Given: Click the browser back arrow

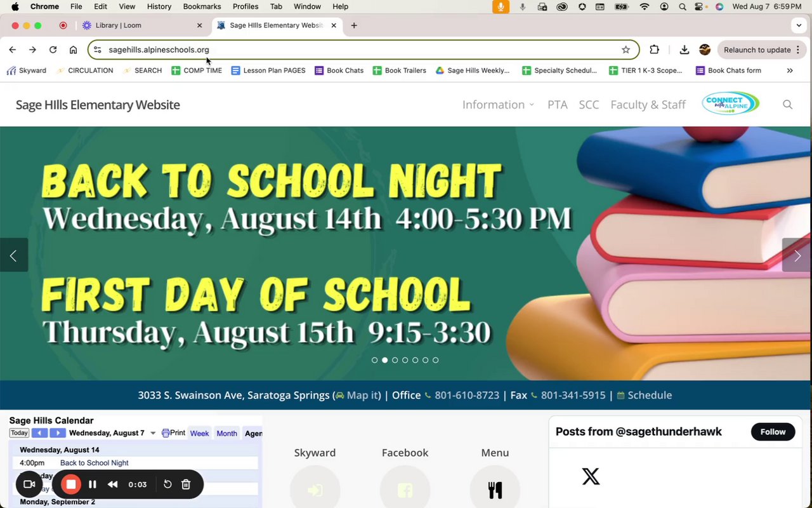Looking at the screenshot, I should [13, 50].
